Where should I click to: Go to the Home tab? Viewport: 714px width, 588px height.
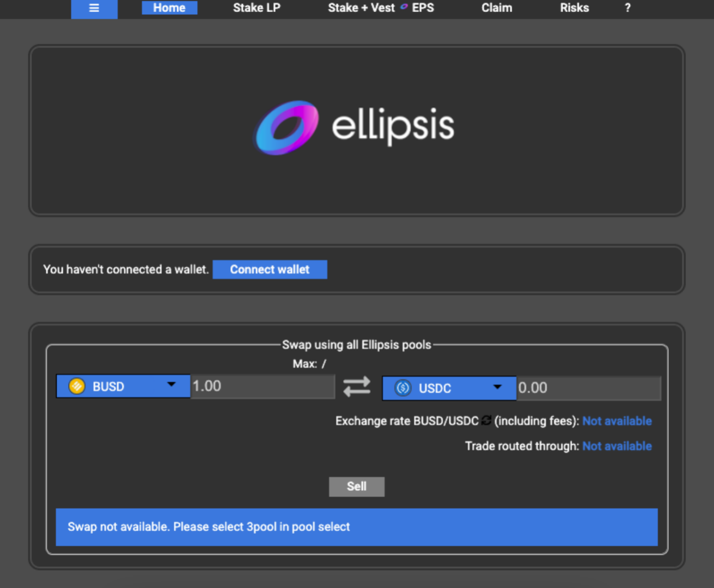coord(169,8)
